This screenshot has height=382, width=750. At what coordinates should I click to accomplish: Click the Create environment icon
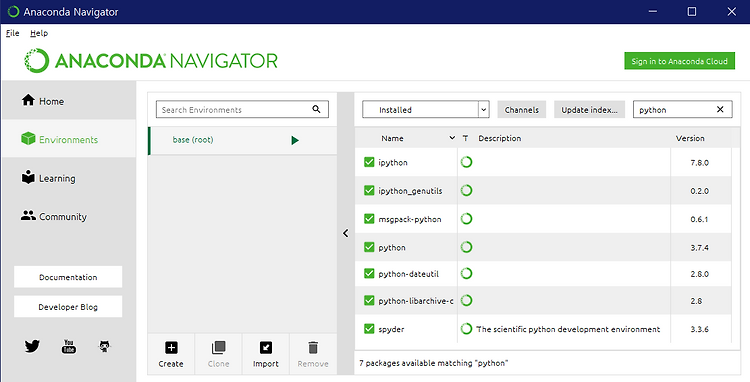coord(171,347)
